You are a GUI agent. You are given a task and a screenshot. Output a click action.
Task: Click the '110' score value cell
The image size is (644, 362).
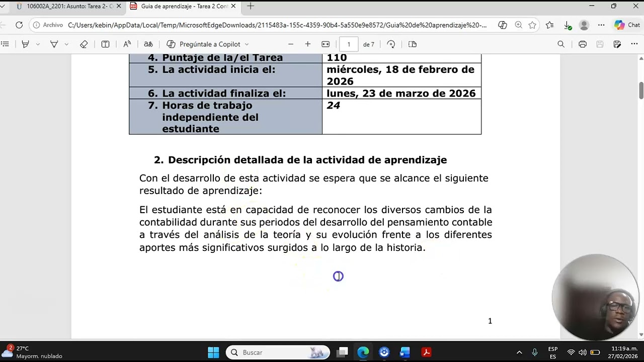click(x=401, y=58)
